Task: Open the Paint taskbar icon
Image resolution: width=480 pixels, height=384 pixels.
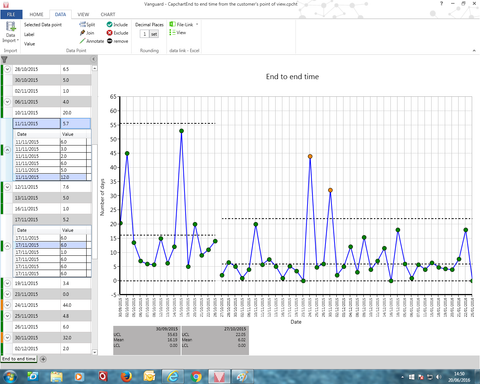Action: [x=242, y=377]
